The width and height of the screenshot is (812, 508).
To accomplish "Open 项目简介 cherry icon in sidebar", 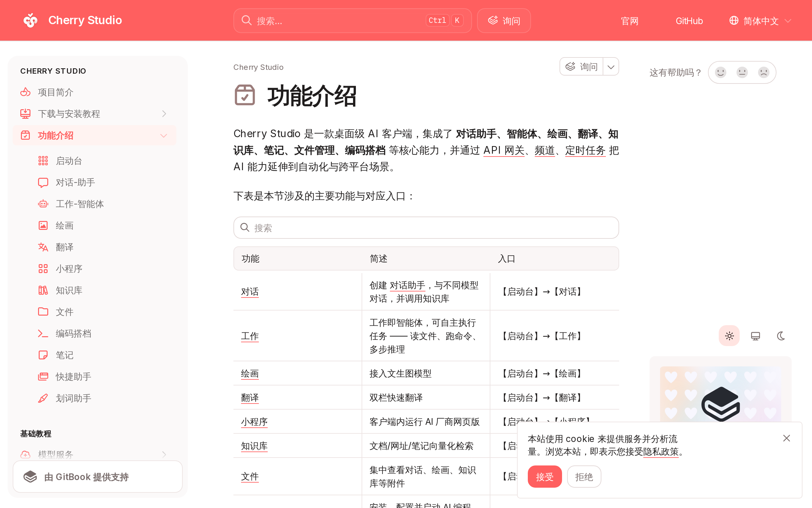I will point(25,92).
